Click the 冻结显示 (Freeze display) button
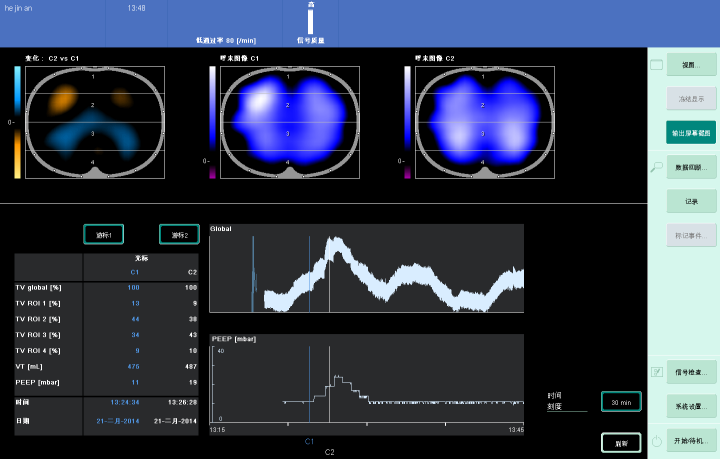 point(691,99)
